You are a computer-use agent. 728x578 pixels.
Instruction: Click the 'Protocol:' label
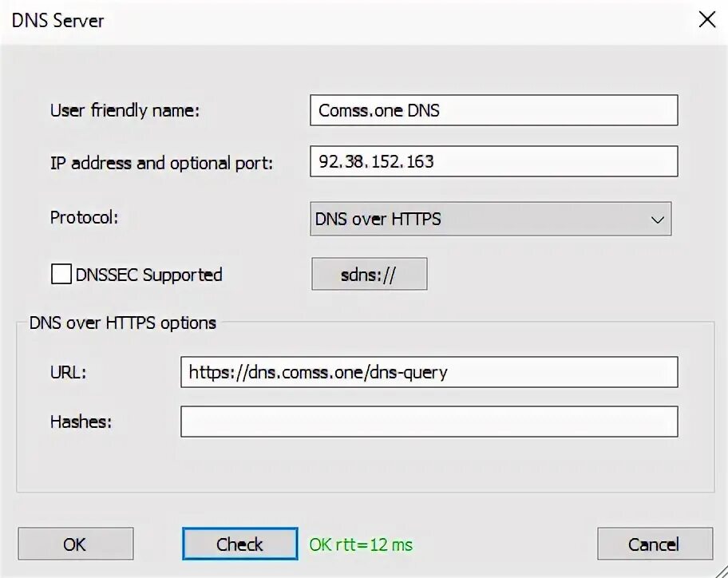point(84,217)
